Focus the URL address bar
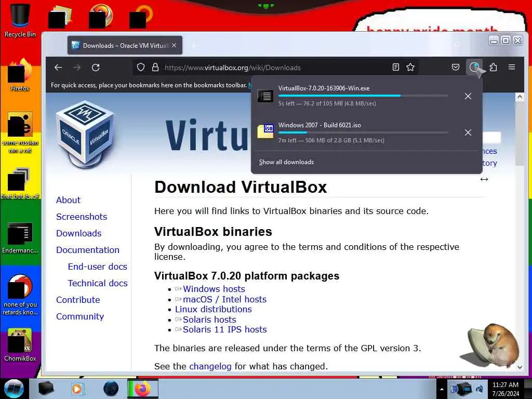The height and width of the screenshot is (399, 532). pos(275,68)
